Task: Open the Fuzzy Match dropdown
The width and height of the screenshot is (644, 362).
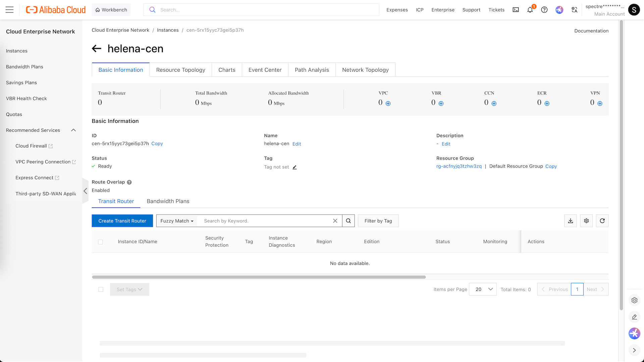Action: [177, 221]
